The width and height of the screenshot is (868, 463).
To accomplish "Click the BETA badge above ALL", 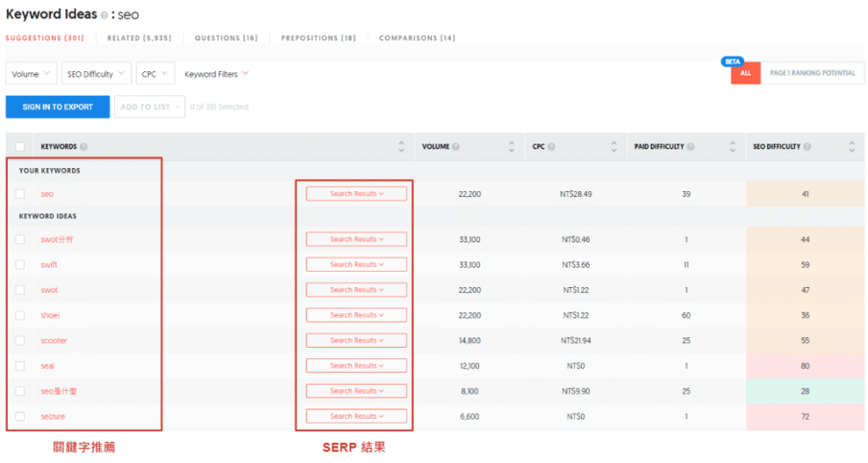I will 733,61.
